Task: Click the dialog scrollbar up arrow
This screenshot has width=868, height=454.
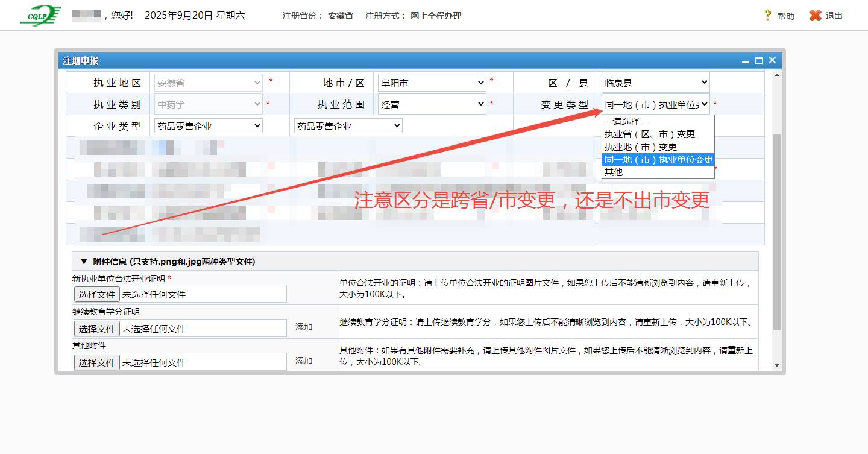Action: tap(776, 75)
